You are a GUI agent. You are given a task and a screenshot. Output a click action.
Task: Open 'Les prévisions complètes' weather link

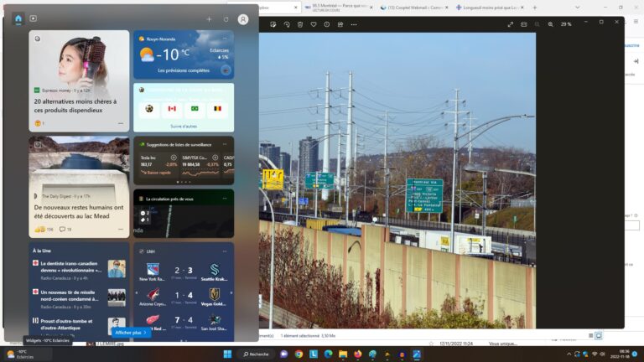[184, 70]
